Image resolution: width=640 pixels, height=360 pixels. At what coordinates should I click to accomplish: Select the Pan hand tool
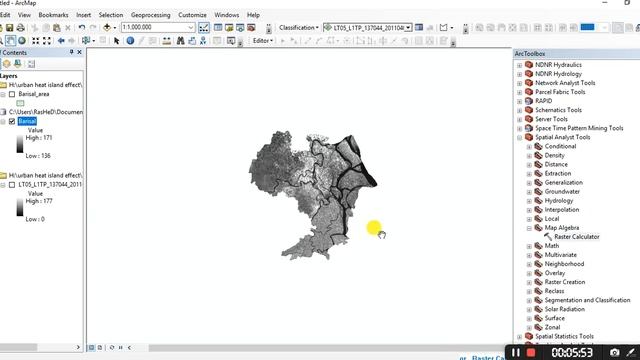click(11, 41)
